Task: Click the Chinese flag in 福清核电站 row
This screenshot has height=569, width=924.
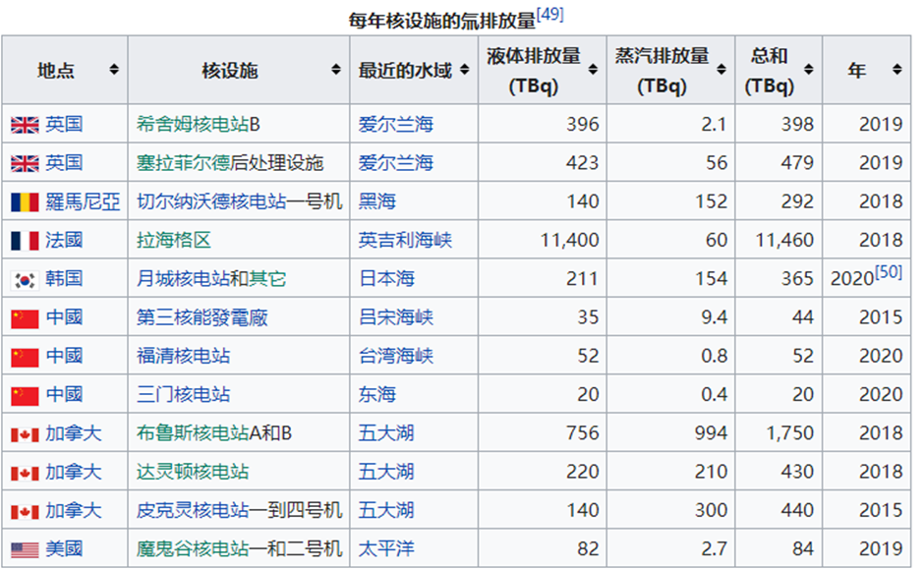Action: [x=25, y=357]
